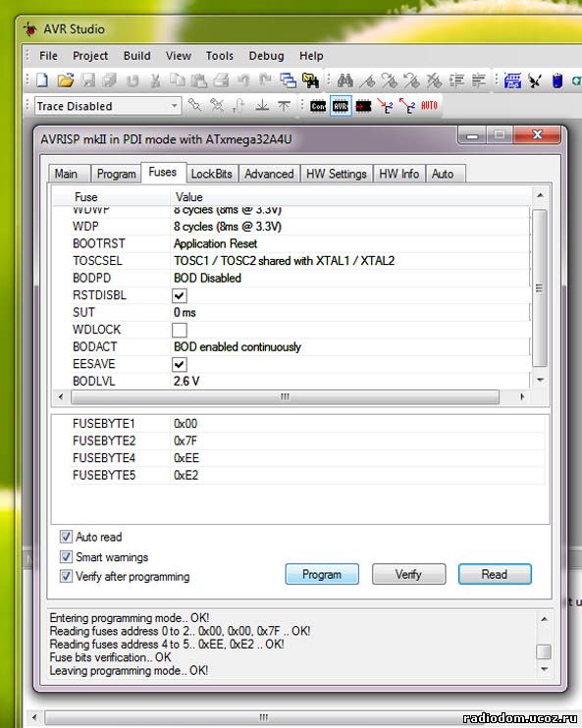The width and height of the screenshot is (582, 728).
Task: Open the Trace Disabled dropdown
Action: [x=108, y=106]
